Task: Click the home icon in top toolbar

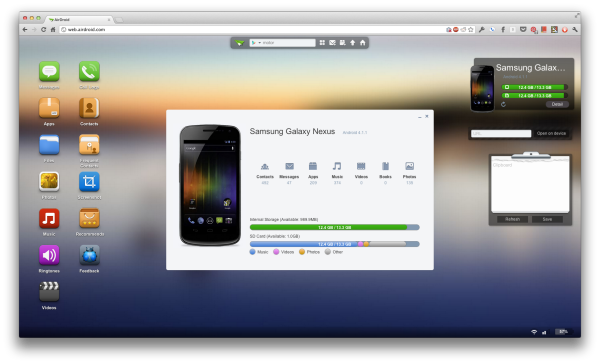Action: coord(363,43)
